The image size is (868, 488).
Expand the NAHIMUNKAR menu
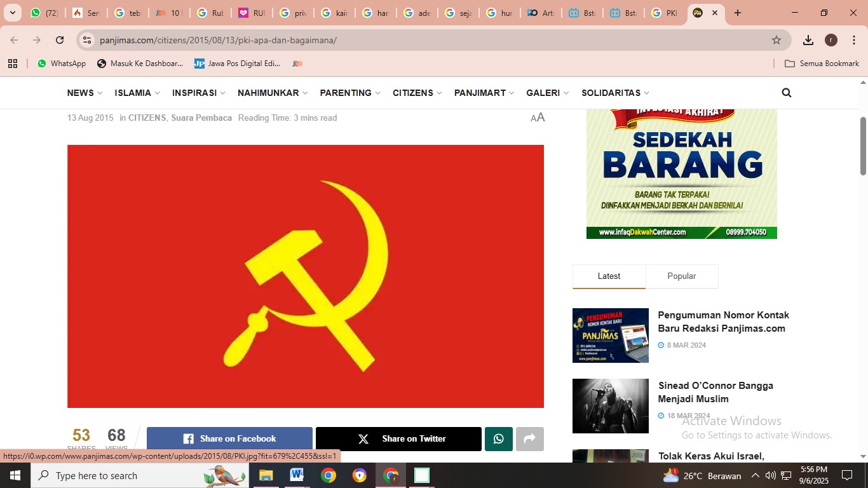(x=273, y=93)
